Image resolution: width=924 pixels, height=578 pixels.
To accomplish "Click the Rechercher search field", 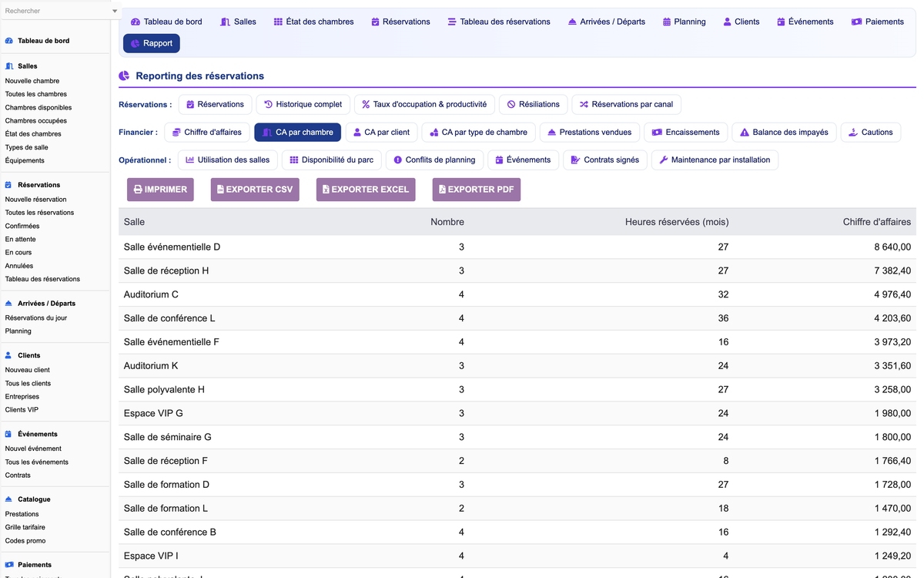I will (x=55, y=11).
